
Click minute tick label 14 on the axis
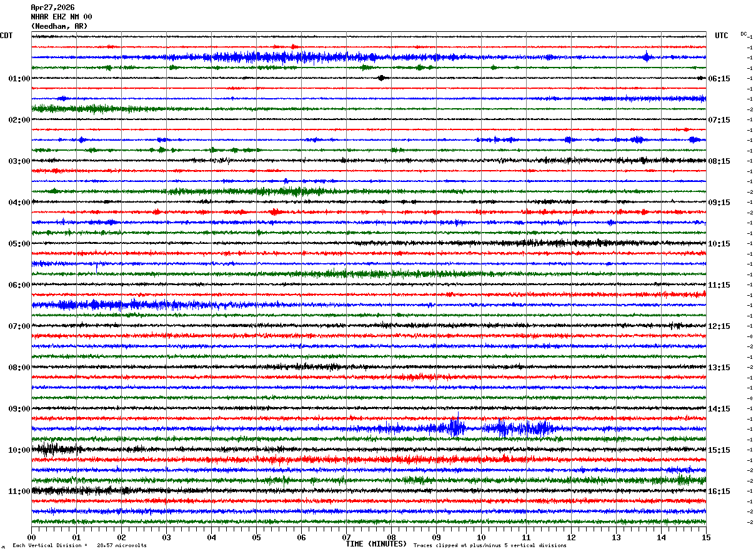661,537
